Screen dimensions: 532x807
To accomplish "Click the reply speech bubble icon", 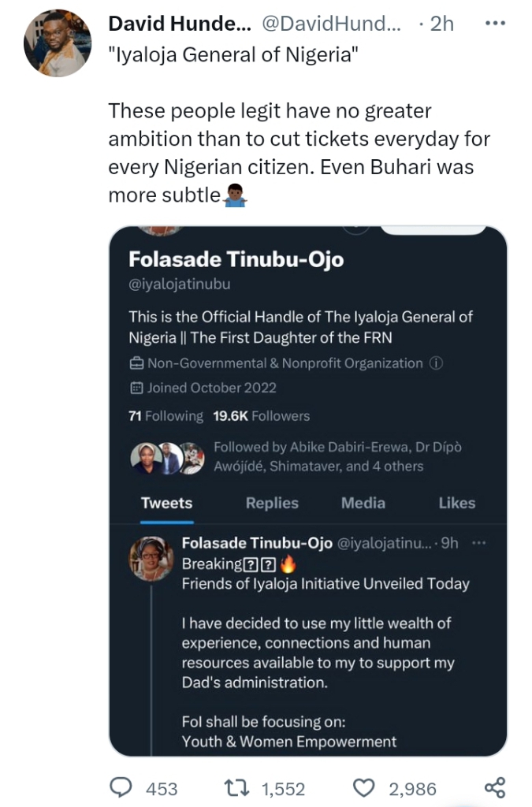I will pyautogui.click(x=122, y=787).
